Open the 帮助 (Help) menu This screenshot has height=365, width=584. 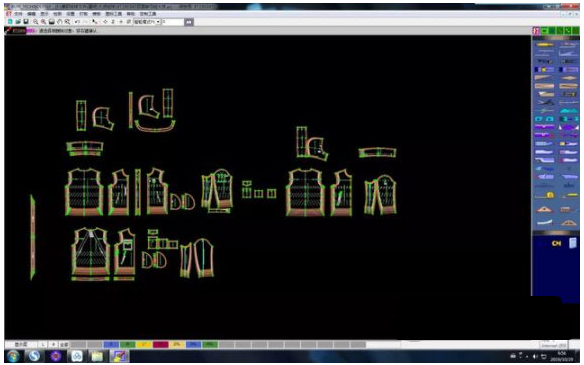click(x=130, y=14)
